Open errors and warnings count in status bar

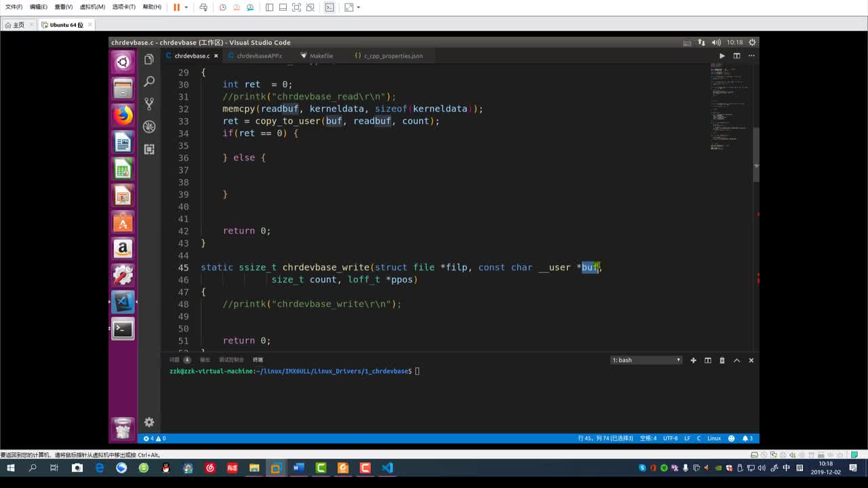coord(155,439)
